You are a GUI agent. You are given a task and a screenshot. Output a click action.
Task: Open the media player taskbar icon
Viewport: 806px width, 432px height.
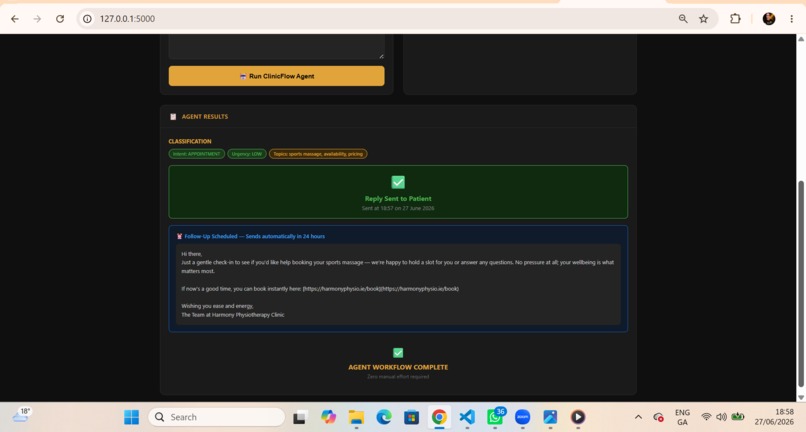point(578,417)
